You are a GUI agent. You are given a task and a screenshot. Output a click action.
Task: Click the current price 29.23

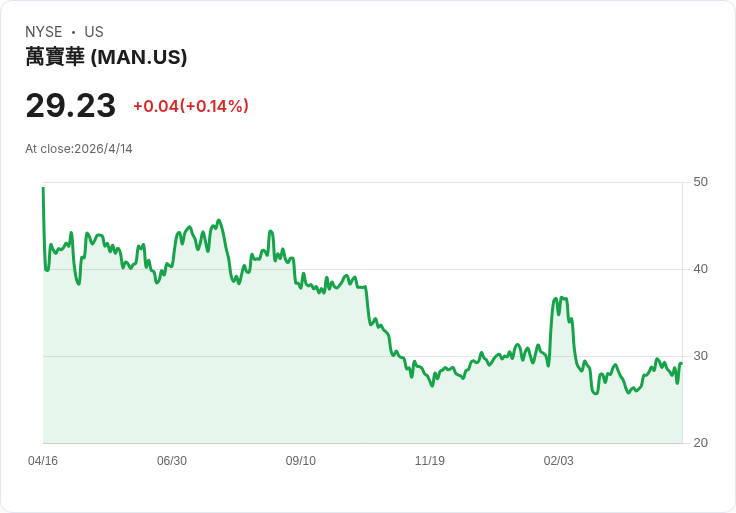(70, 105)
